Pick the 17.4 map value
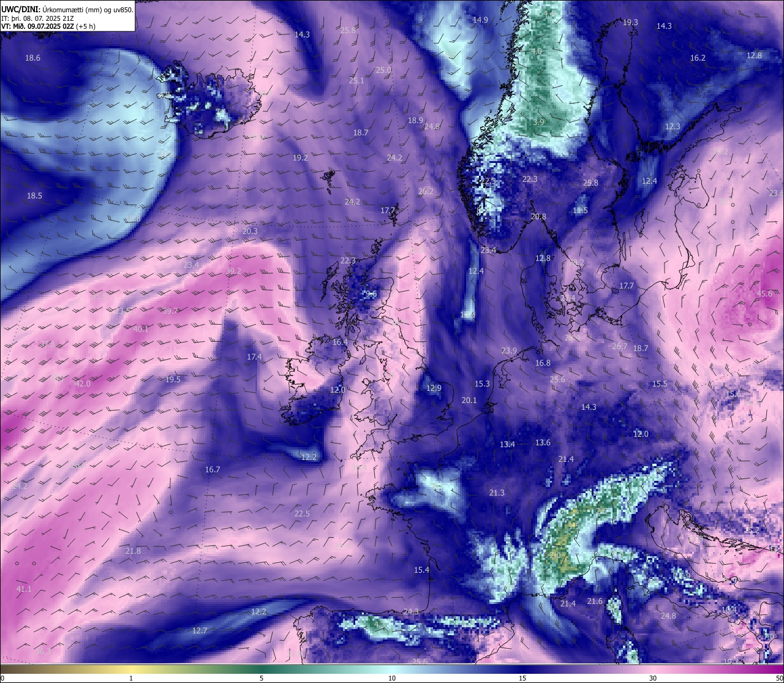Screen dimensions: 784x683 coord(254,357)
